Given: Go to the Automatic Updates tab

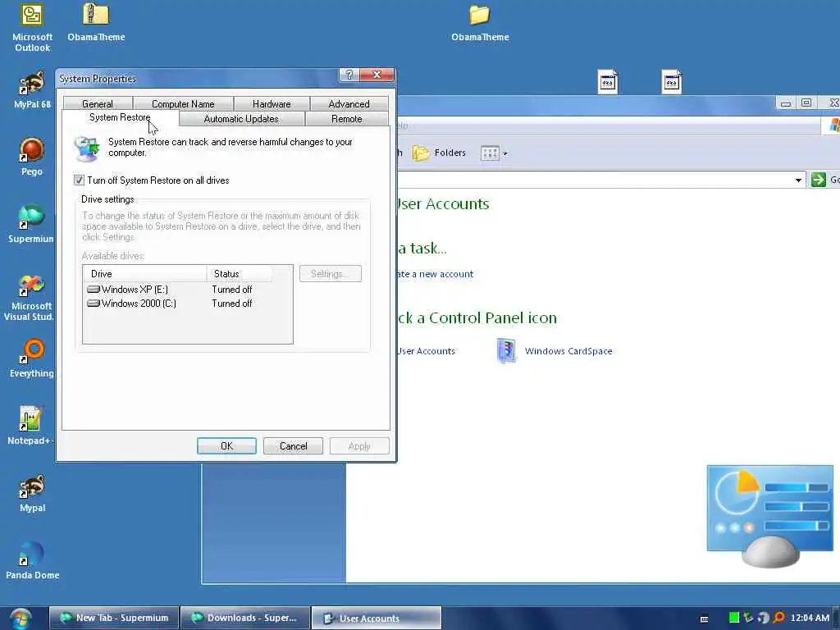Looking at the screenshot, I should pos(241,119).
